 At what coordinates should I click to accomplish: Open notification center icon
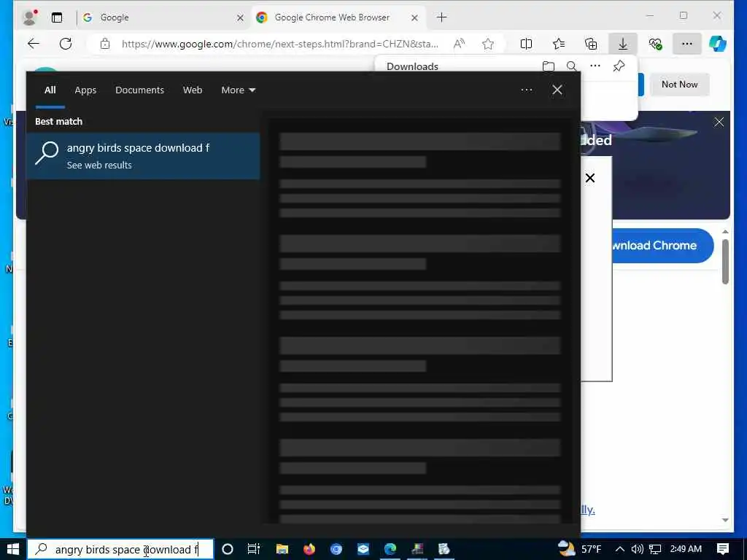point(723,549)
